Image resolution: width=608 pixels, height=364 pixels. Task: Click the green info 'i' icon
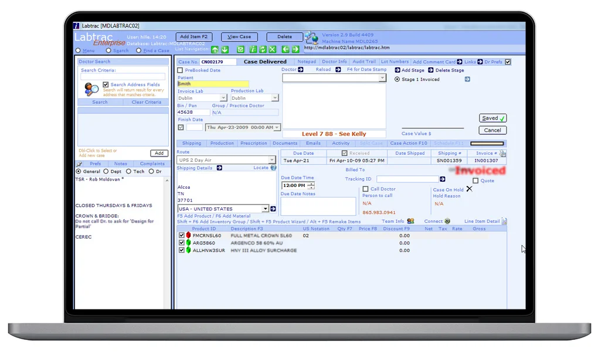[x=253, y=49]
